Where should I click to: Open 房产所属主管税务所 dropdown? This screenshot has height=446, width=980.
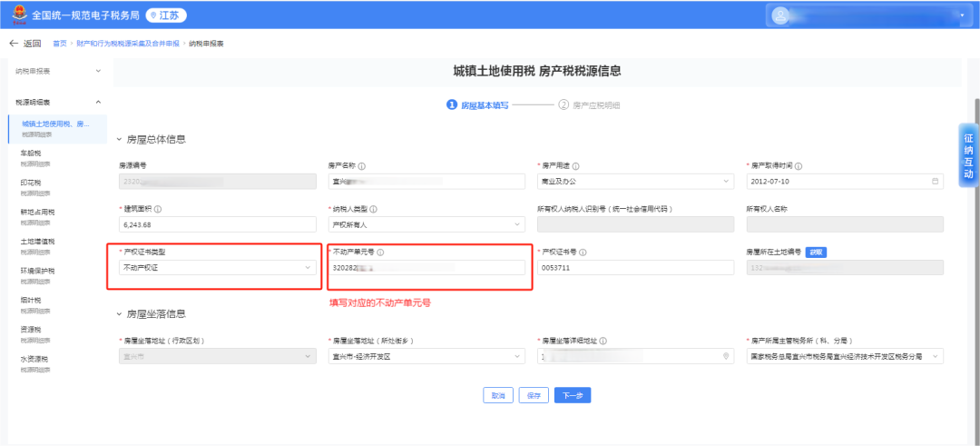pos(845,356)
